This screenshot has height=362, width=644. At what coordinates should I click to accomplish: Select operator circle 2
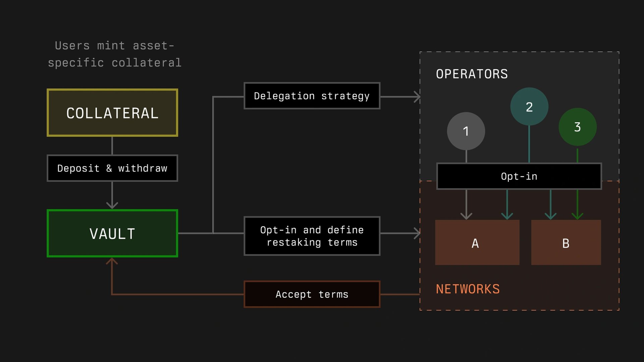pos(529,107)
